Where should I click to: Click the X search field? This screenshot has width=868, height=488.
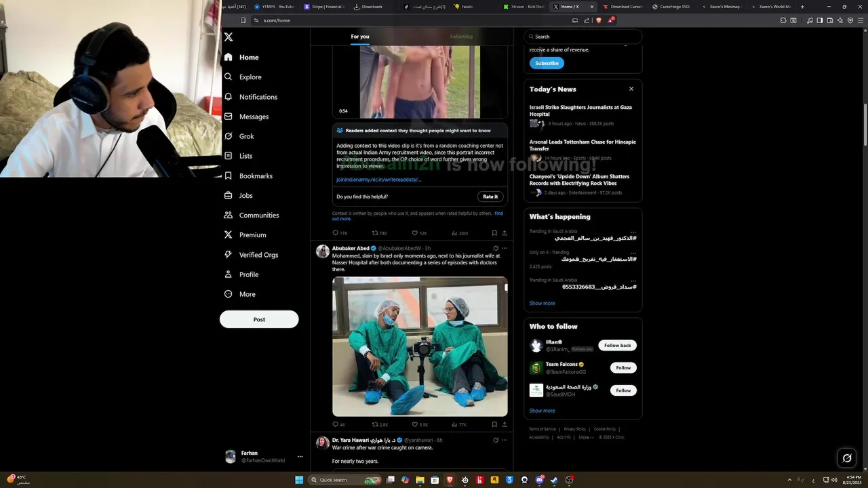click(583, 37)
